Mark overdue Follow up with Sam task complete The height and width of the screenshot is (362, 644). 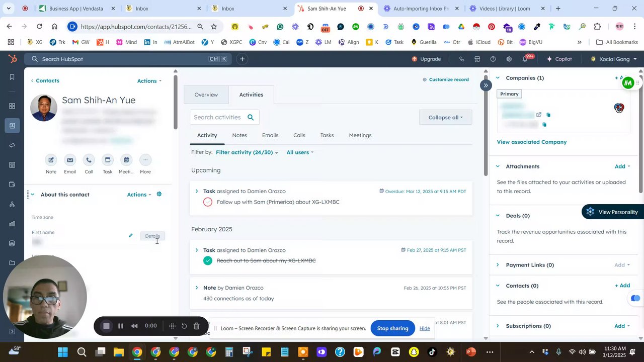click(x=208, y=202)
